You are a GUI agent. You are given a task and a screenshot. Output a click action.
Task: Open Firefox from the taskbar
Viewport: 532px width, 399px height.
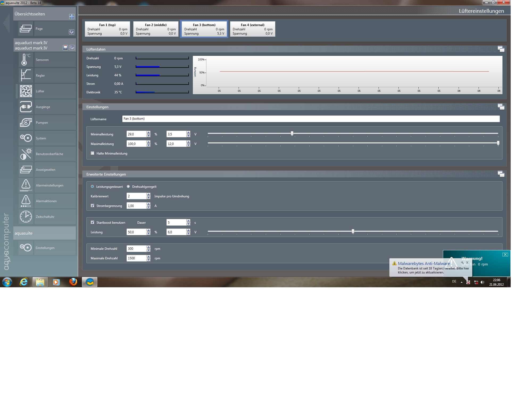(73, 282)
